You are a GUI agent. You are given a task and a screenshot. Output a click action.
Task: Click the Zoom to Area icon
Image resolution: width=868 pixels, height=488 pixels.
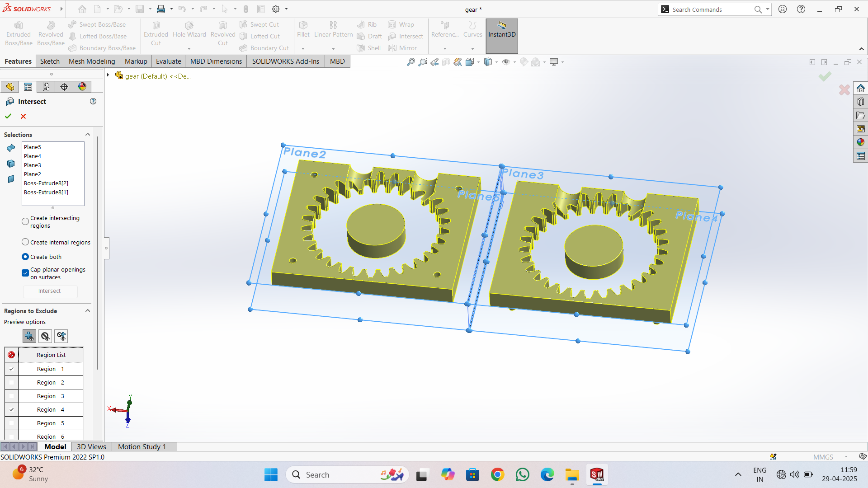click(422, 62)
